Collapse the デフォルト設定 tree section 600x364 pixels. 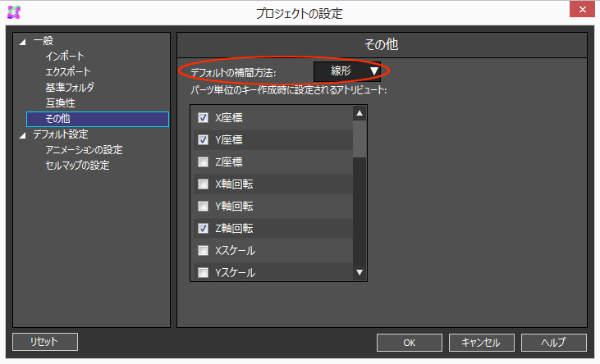pyautogui.click(x=23, y=135)
